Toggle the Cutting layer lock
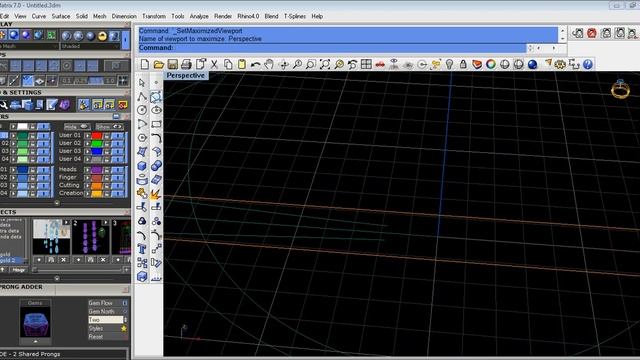 (106, 185)
